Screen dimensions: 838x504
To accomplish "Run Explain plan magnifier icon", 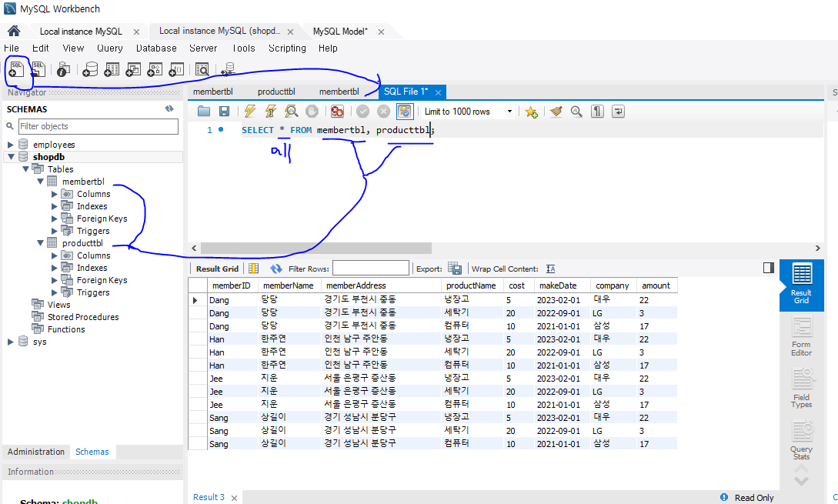I will click(292, 111).
